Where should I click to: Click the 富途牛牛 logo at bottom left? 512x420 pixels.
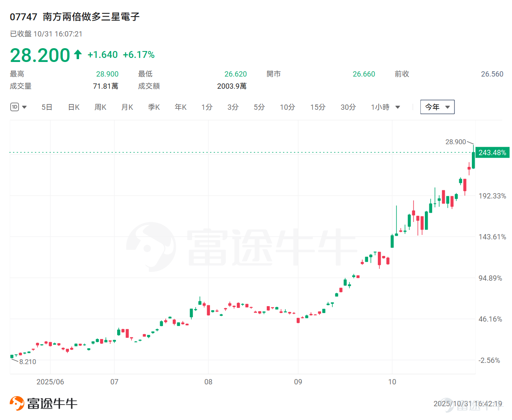tap(43, 403)
